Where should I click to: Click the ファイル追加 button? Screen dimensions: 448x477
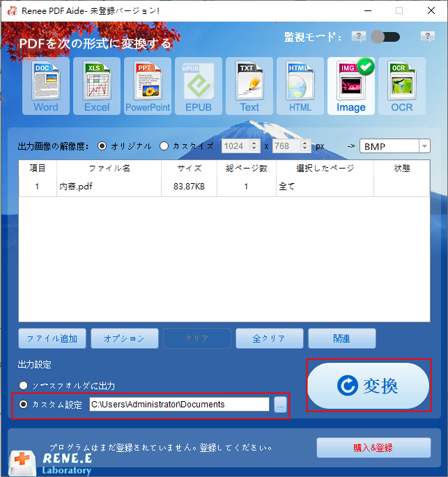[52, 338]
